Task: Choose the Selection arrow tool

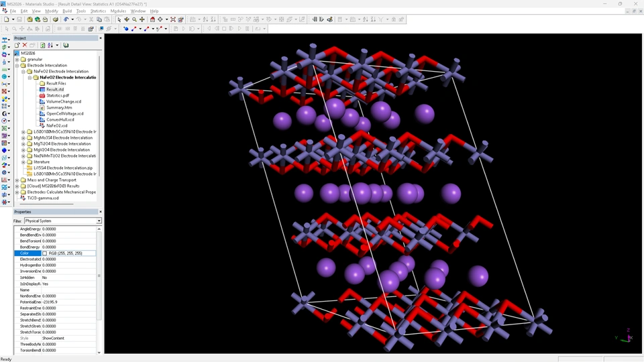Action: click(119, 19)
